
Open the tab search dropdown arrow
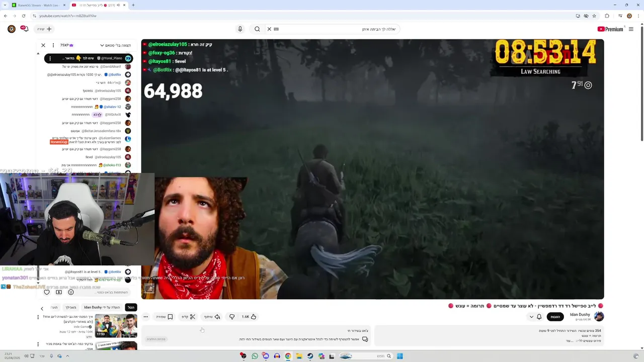tap(4, 5)
